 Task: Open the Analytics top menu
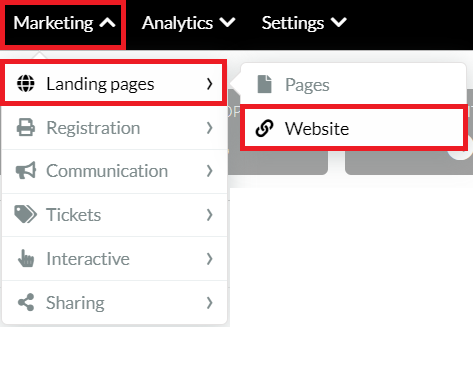[x=189, y=23]
